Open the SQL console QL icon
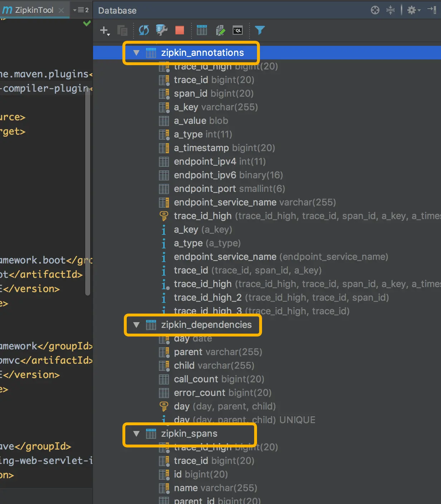This screenshot has height=504, width=441. point(238,30)
